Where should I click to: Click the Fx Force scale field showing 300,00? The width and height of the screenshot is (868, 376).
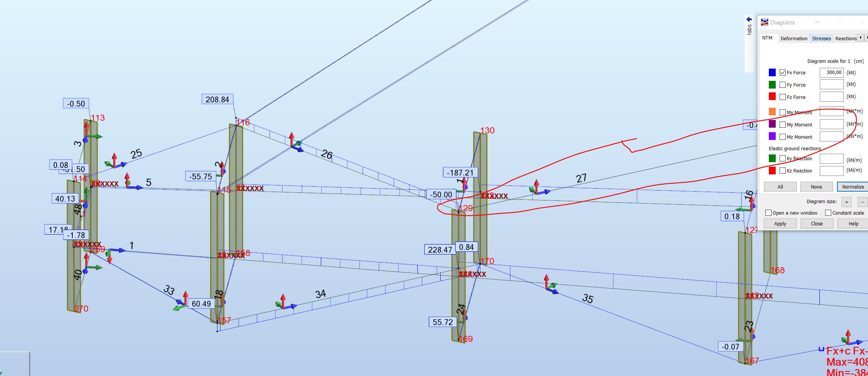831,72
